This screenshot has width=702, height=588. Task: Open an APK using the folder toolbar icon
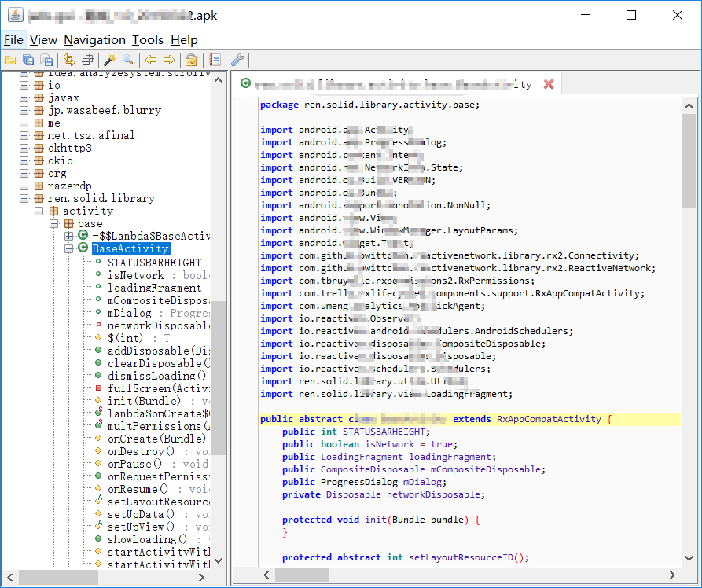point(10,60)
